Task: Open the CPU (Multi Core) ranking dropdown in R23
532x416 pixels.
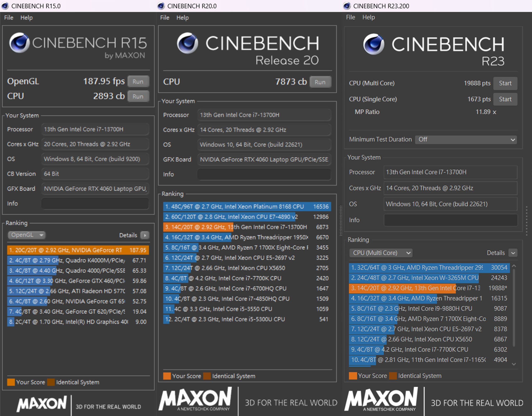Action: pos(381,253)
